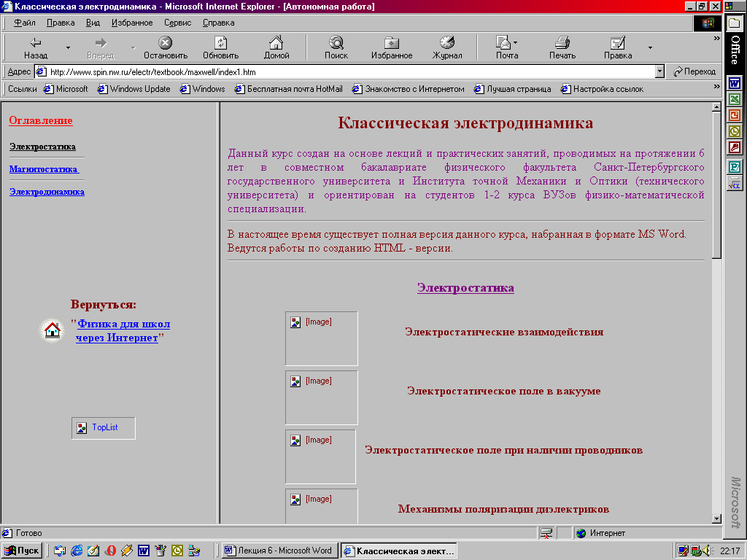Open the Поиск search panel
Viewport: 747px width, 560px height.
336,47
